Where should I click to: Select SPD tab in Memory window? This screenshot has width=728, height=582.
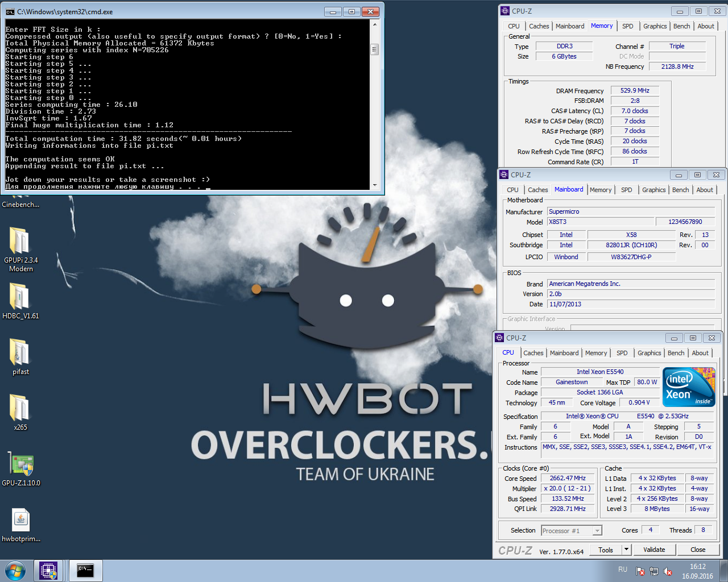point(627,26)
